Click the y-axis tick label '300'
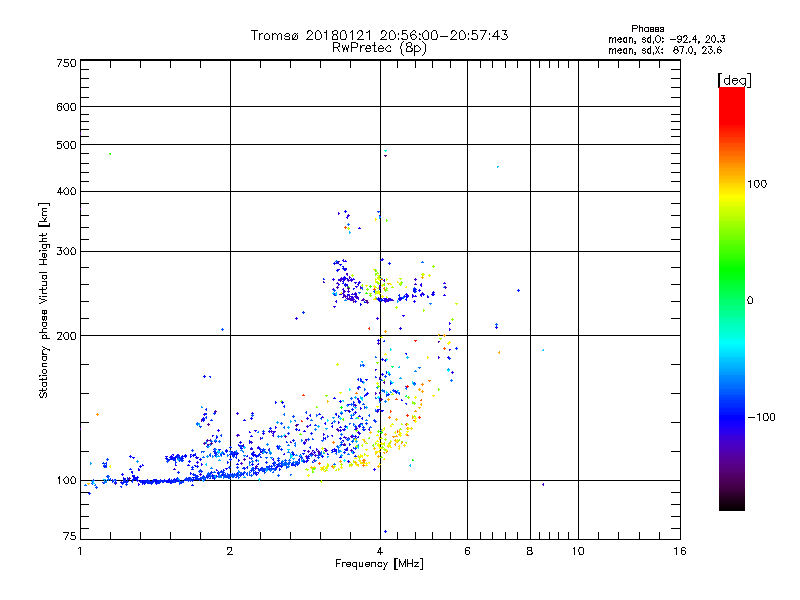This screenshot has height=600, width=800. pyautogui.click(x=66, y=251)
